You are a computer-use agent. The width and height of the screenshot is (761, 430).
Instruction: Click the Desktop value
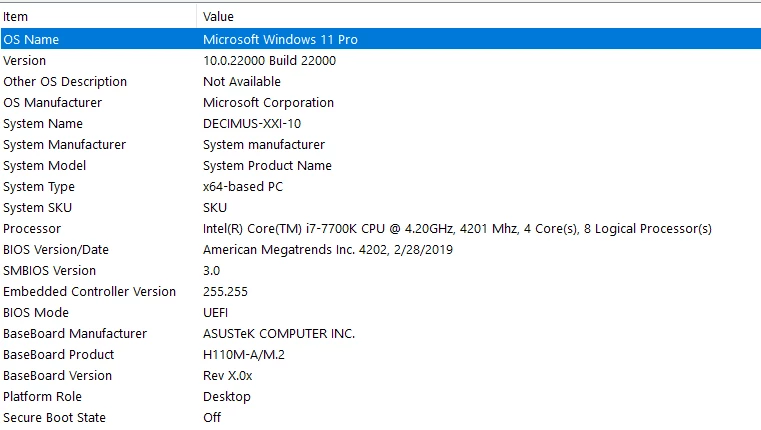point(227,397)
